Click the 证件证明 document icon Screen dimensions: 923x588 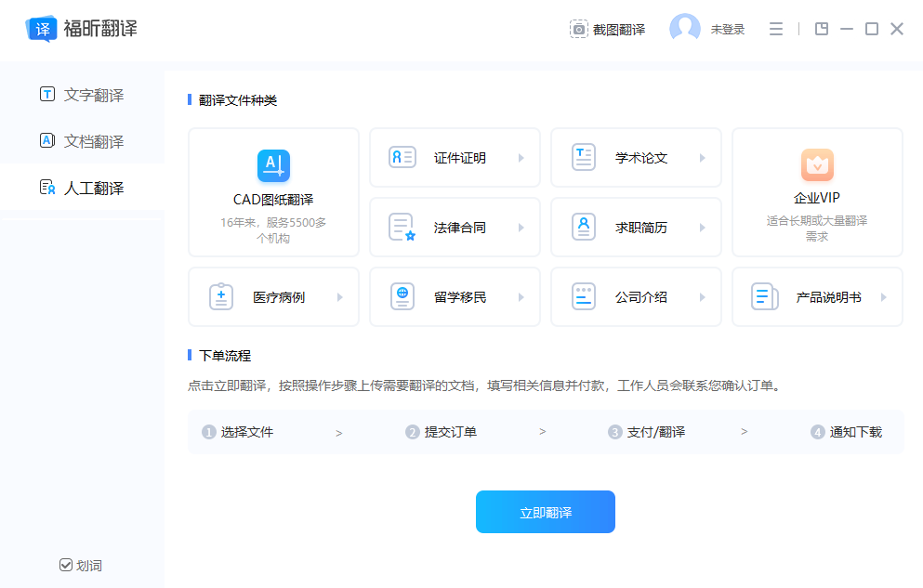(x=402, y=157)
